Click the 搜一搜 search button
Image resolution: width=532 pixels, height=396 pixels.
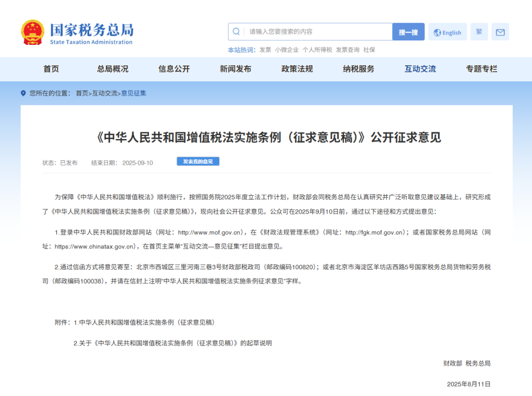pos(408,32)
